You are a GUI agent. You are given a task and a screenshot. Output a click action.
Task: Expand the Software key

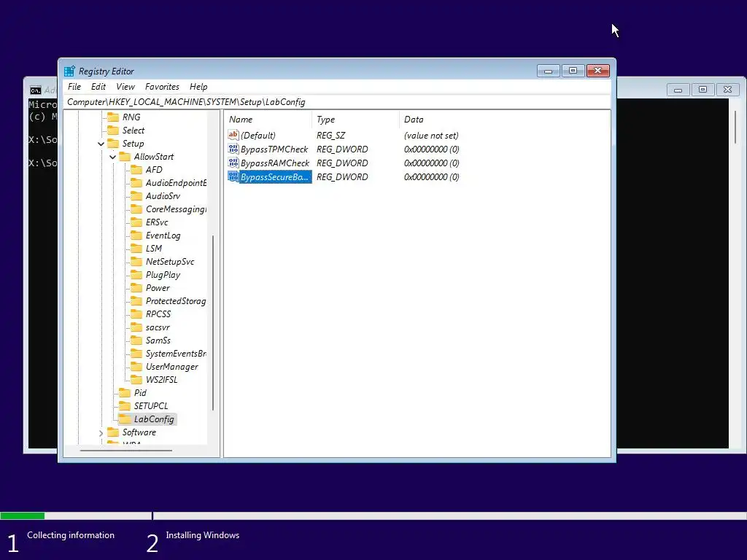click(101, 433)
